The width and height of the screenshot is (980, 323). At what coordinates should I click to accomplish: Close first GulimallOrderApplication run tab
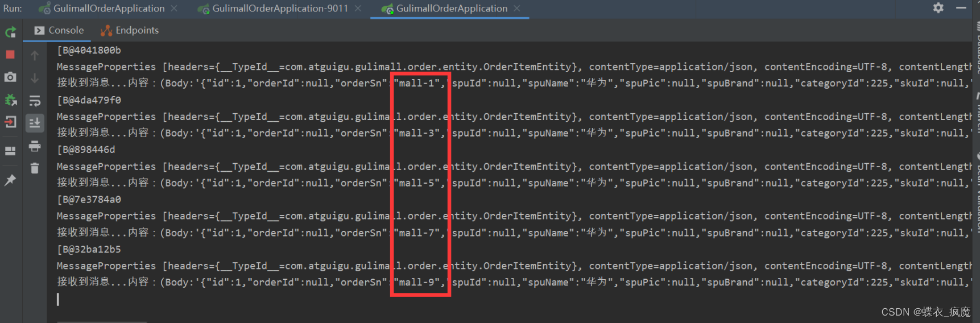tap(174, 9)
